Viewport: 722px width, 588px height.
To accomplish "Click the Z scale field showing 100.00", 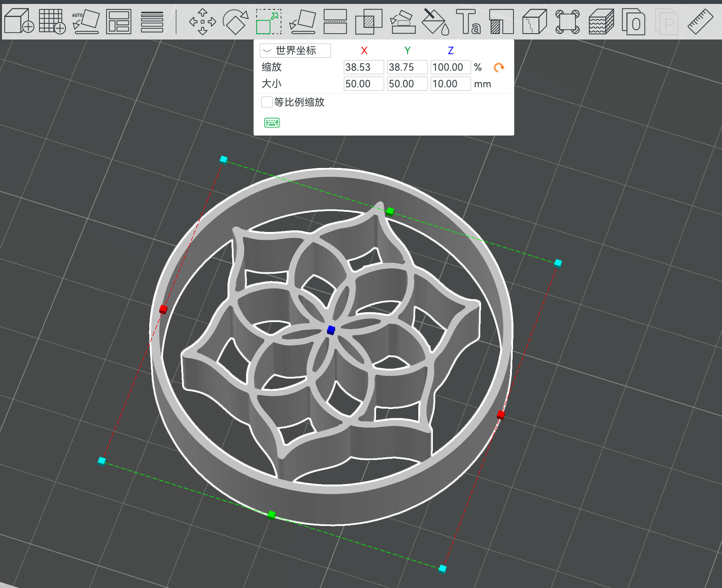I will pyautogui.click(x=451, y=67).
